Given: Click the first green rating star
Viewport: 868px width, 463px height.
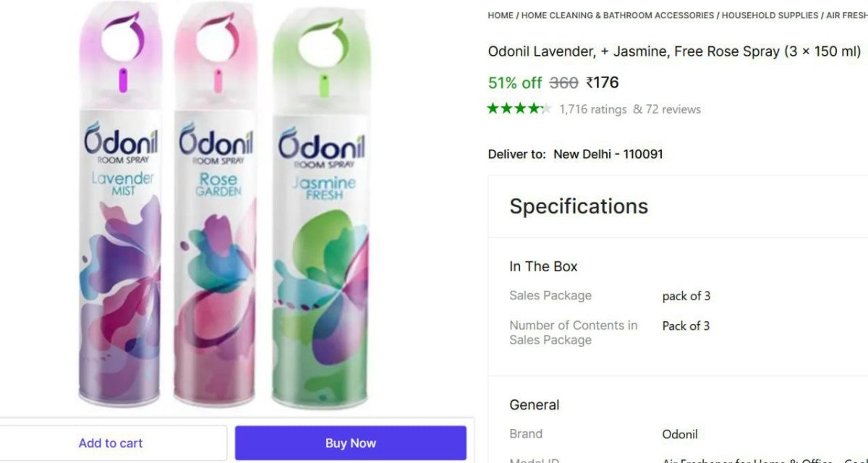Looking at the screenshot, I should (493, 109).
